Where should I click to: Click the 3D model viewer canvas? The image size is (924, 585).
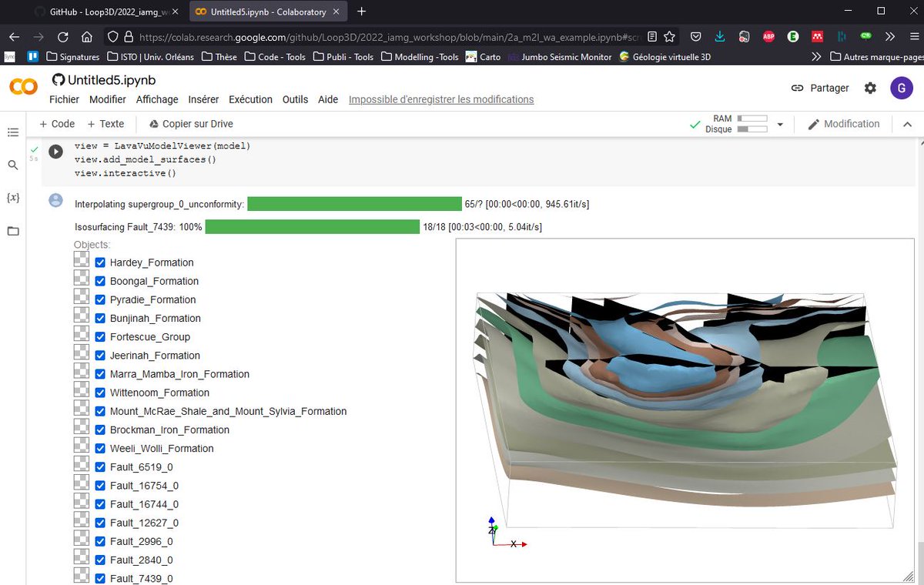pyautogui.click(x=685, y=409)
